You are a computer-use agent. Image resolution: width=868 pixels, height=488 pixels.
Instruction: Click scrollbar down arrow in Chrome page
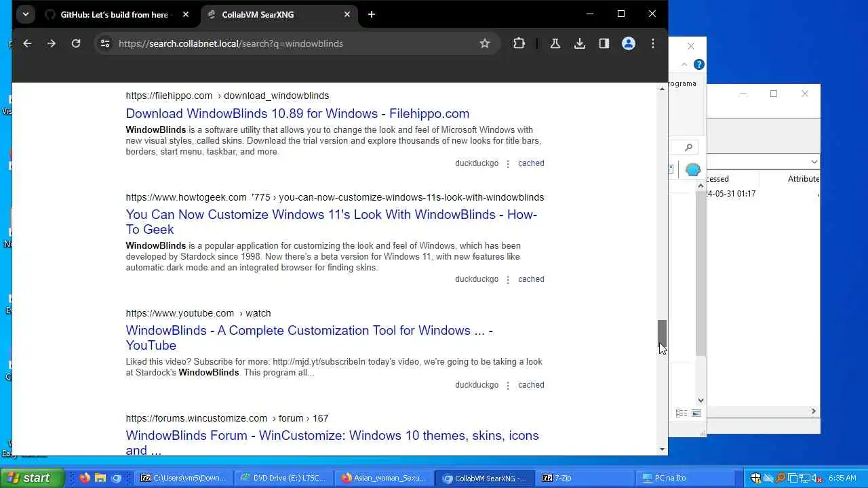click(x=663, y=449)
